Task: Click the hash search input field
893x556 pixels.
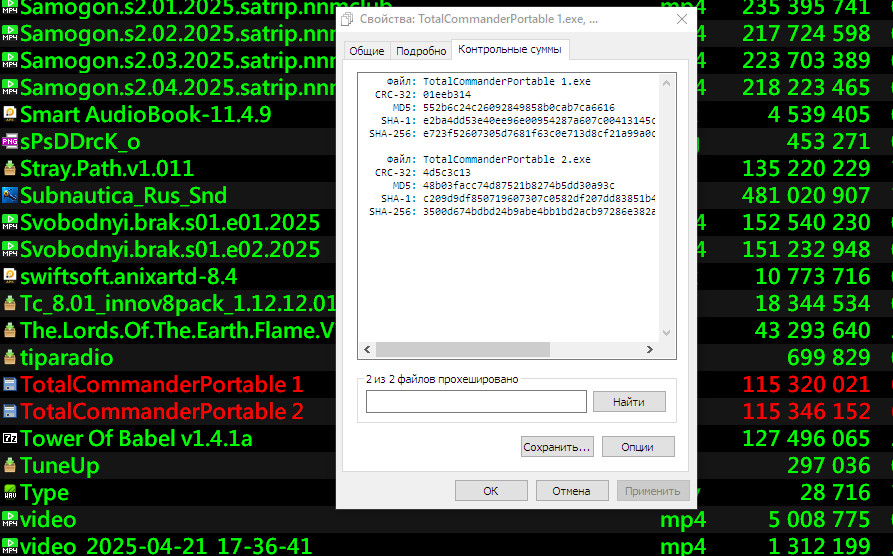Action: [x=476, y=401]
